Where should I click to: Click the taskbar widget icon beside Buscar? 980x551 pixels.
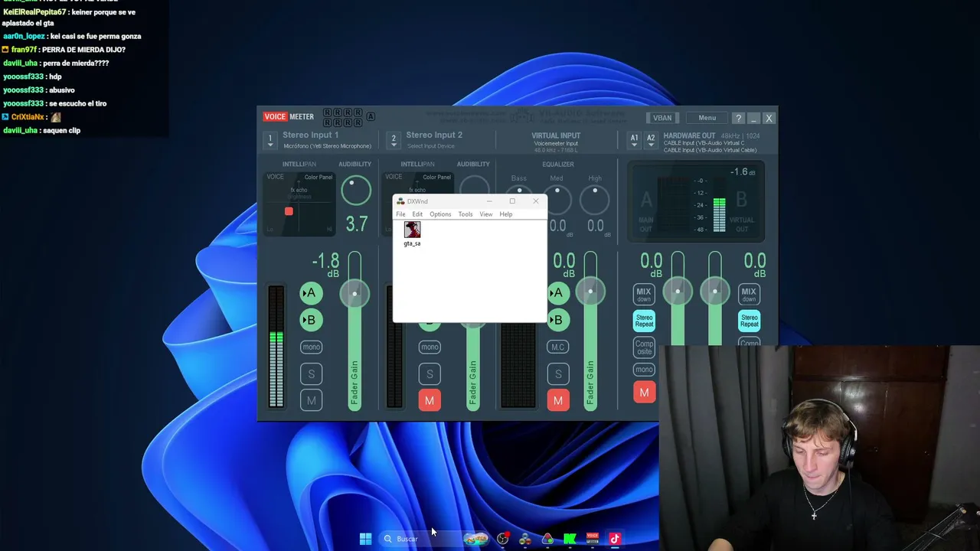[x=475, y=539]
